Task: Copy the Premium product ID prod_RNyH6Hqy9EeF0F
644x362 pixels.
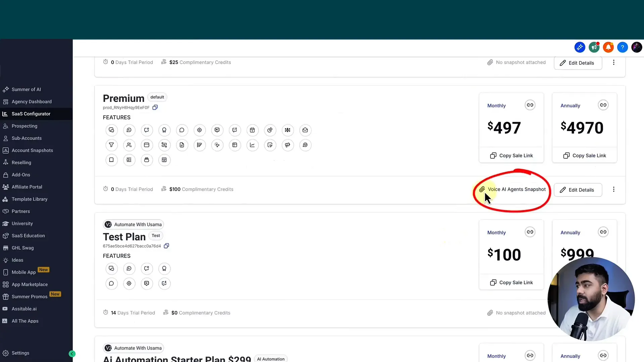Action: pyautogui.click(x=155, y=108)
